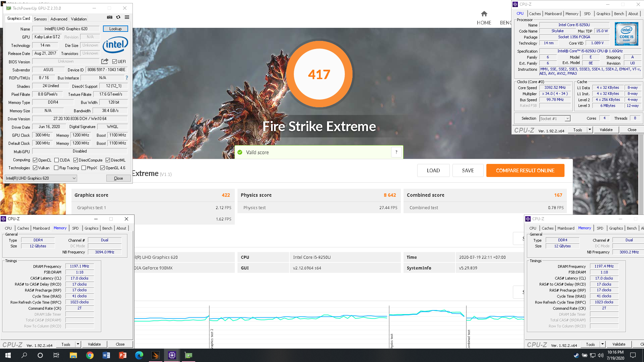Viewport: 644px width, 362px height.
Task: Open the Action Center notifications icon
Action: (633, 355)
